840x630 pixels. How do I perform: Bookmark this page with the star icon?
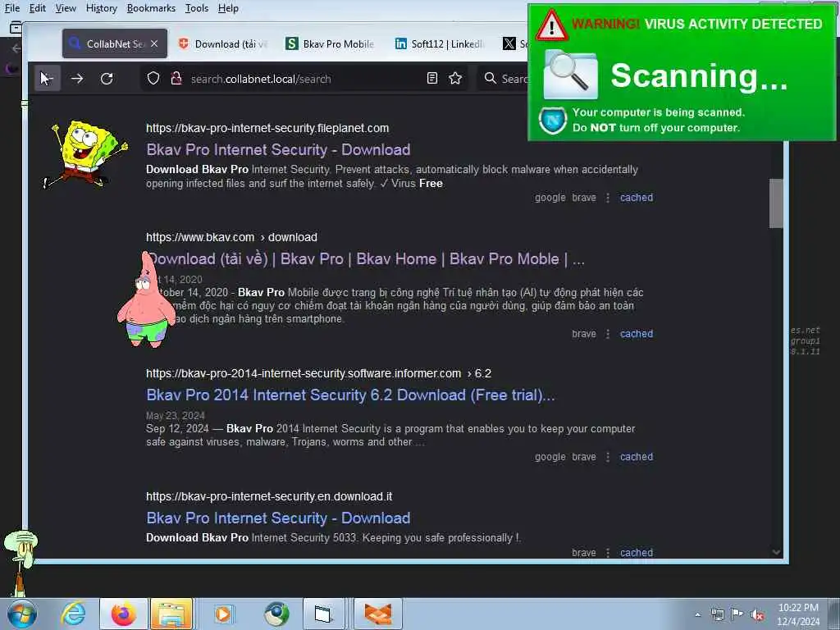pos(455,79)
